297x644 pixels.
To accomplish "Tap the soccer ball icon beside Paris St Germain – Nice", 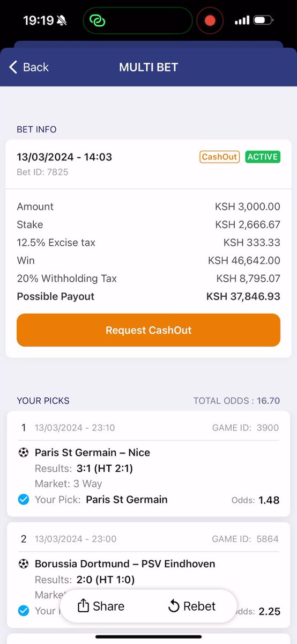I will coord(23,452).
